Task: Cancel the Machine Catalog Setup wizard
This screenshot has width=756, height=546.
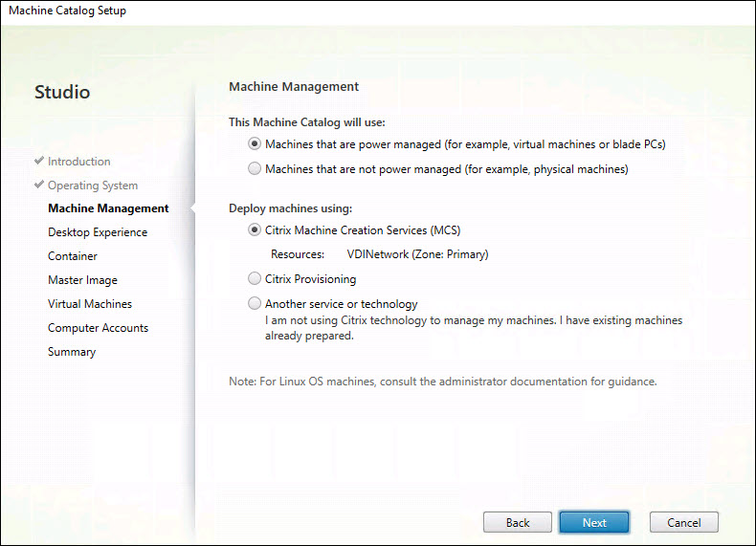Action: coord(683,522)
